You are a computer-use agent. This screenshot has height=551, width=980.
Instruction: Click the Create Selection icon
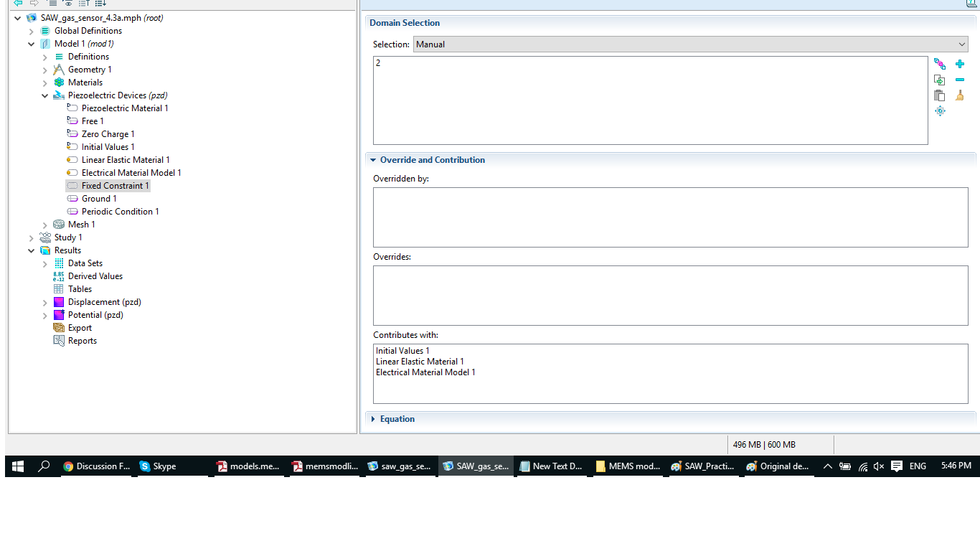(939, 64)
